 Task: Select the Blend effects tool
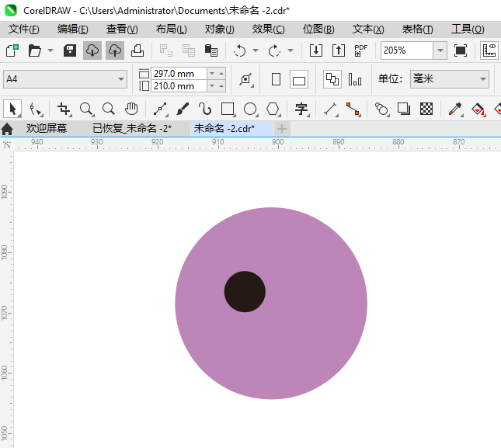click(381, 109)
